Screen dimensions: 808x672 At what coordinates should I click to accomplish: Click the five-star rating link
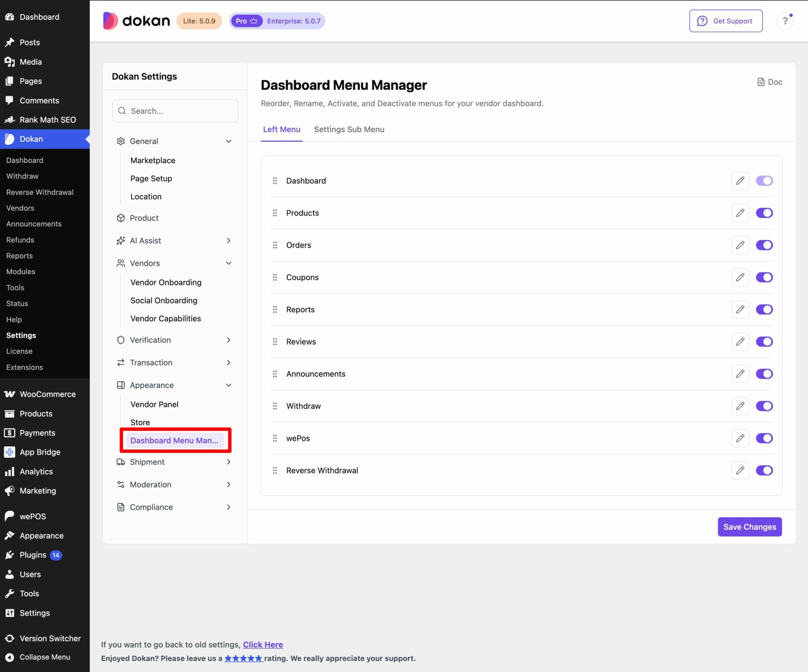coord(244,659)
